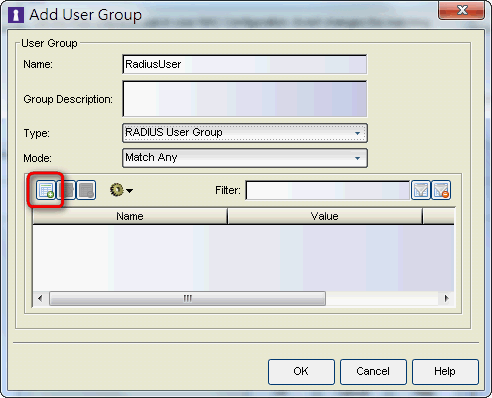Click the Name column header

point(130,216)
